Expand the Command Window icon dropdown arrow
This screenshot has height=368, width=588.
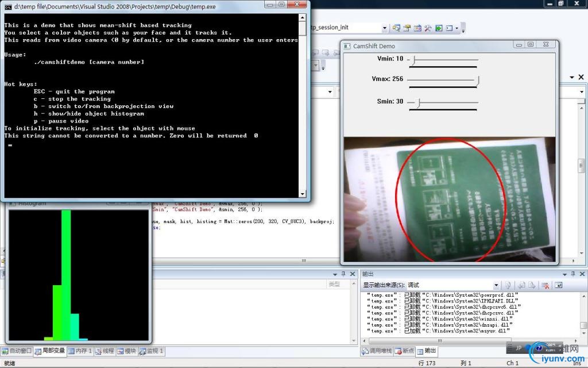click(x=457, y=28)
